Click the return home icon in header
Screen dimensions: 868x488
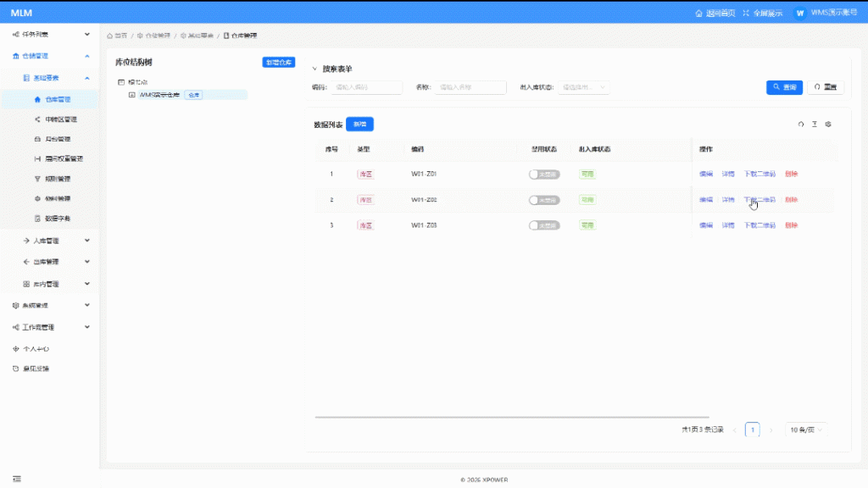698,14
